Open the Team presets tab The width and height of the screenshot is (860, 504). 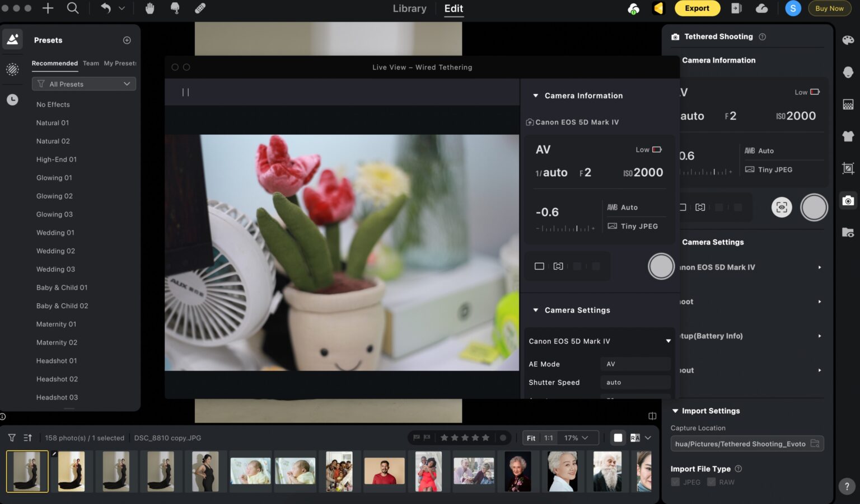(91, 63)
